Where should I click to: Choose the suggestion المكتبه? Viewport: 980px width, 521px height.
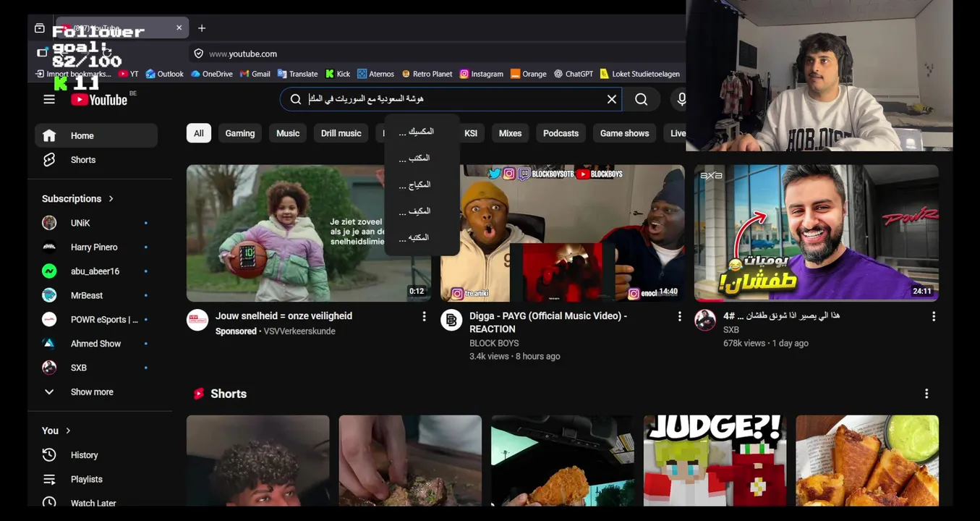point(422,237)
